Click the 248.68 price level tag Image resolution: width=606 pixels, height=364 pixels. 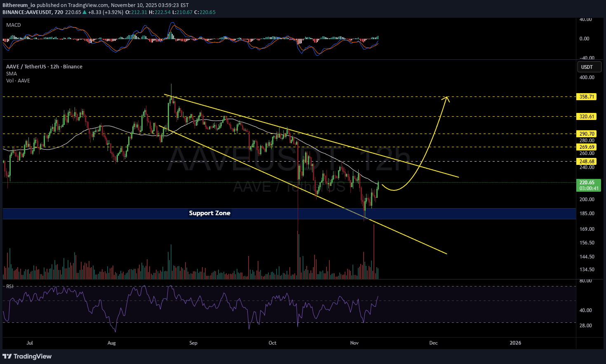click(587, 162)
